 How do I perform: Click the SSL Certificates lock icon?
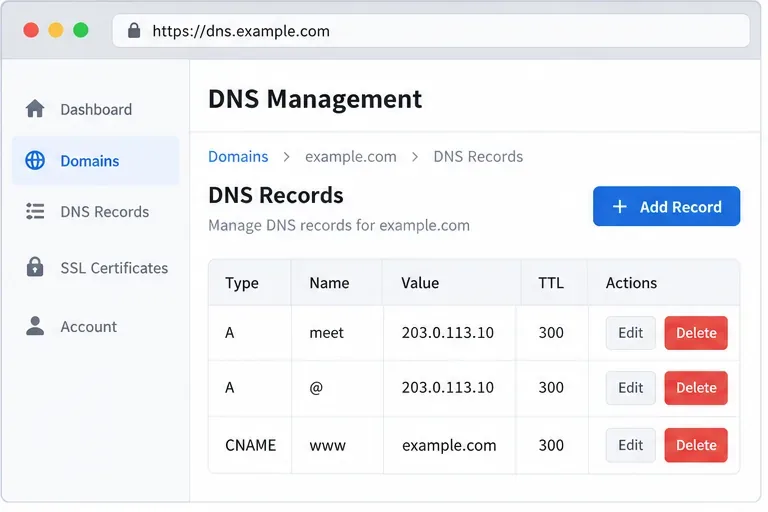point(35,267)
